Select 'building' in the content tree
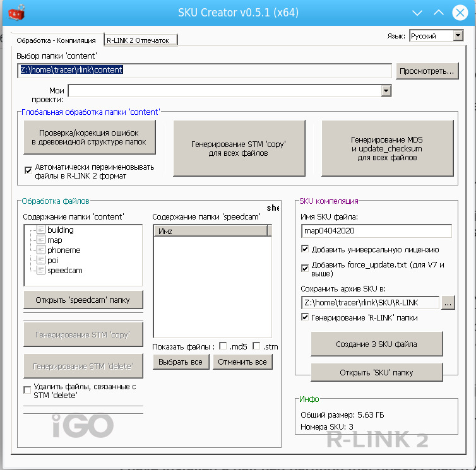This screenshot has width=476, height=470. point(61,230)
